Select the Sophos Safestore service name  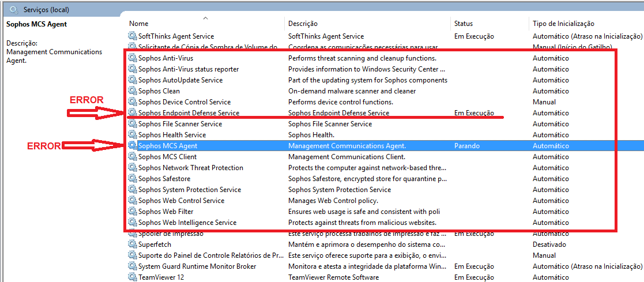(x=164, y=178)
